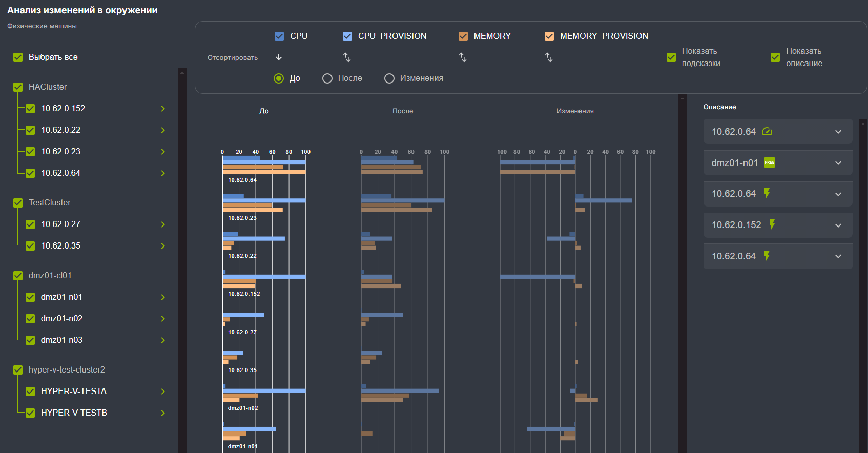Click the 10.62.0.23 label in До chart
The width and height of the screenshot is (868, 453).
pos(242,218)
